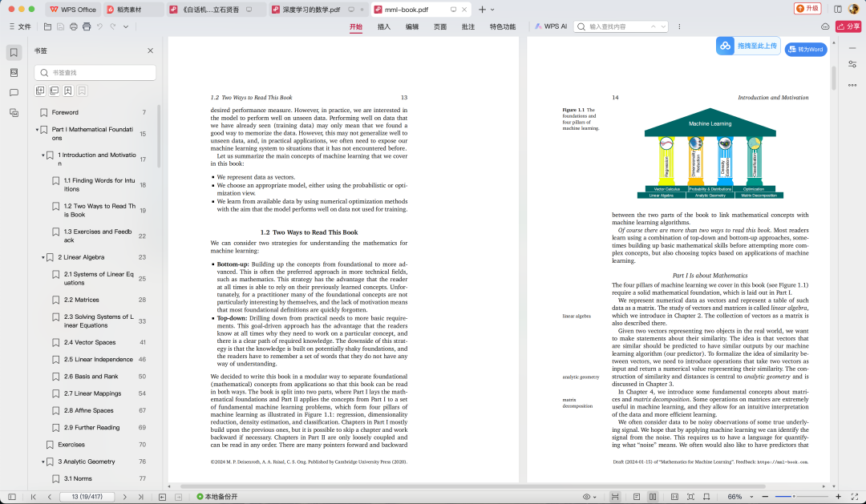Select the 批注 ribbon tab
866x504 pixels.
(468, 26)
